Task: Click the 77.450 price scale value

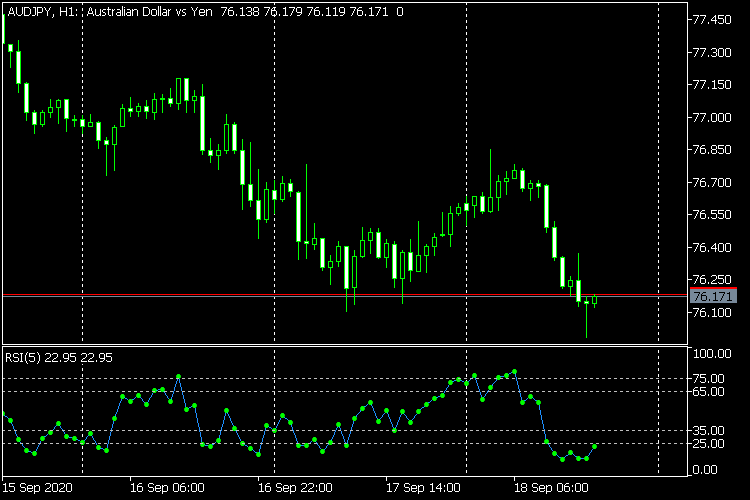Action: tap(712, 20)
